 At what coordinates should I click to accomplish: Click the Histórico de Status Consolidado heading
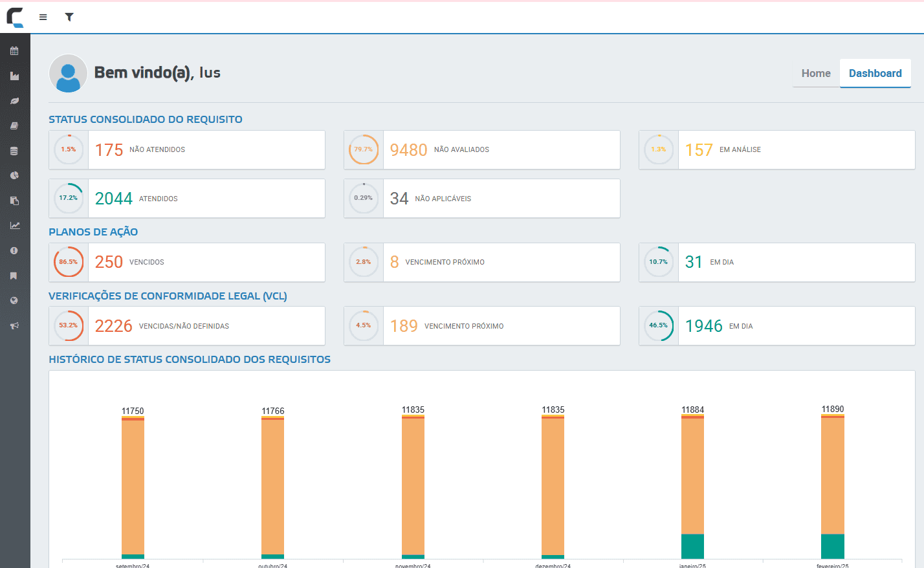[x=190, y=359]
